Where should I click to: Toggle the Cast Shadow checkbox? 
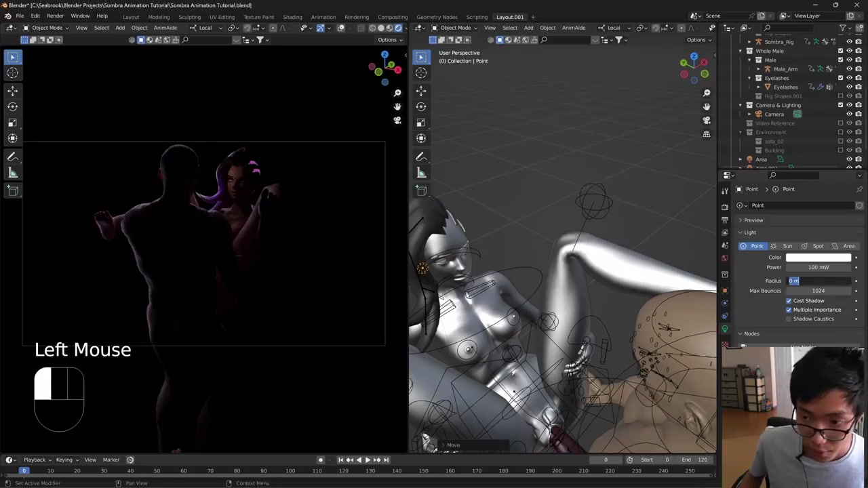tap(789, 300)
